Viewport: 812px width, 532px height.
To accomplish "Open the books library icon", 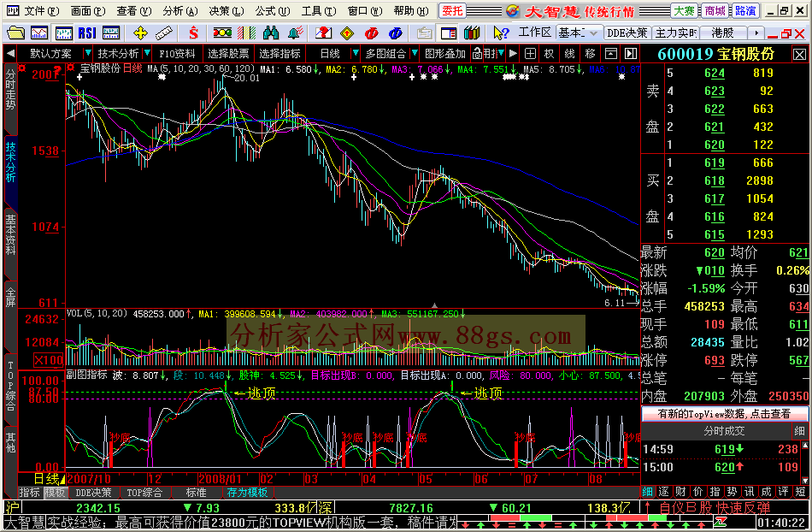I will 472,33.
